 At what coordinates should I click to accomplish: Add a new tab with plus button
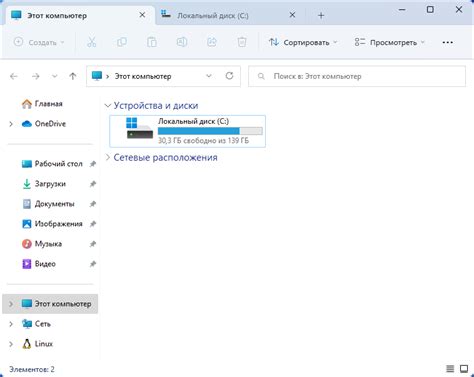click(321, 15)
